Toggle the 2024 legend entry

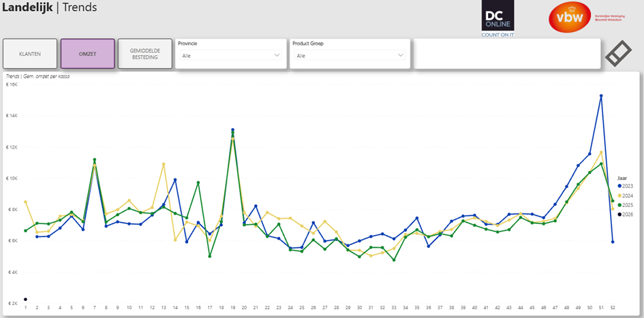pos(624,195)
